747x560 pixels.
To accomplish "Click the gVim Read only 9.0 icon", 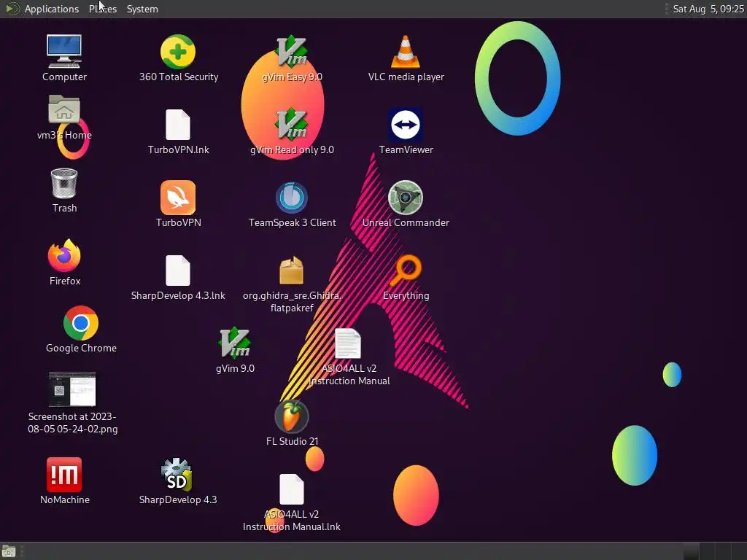I will (x=292, y=125).
